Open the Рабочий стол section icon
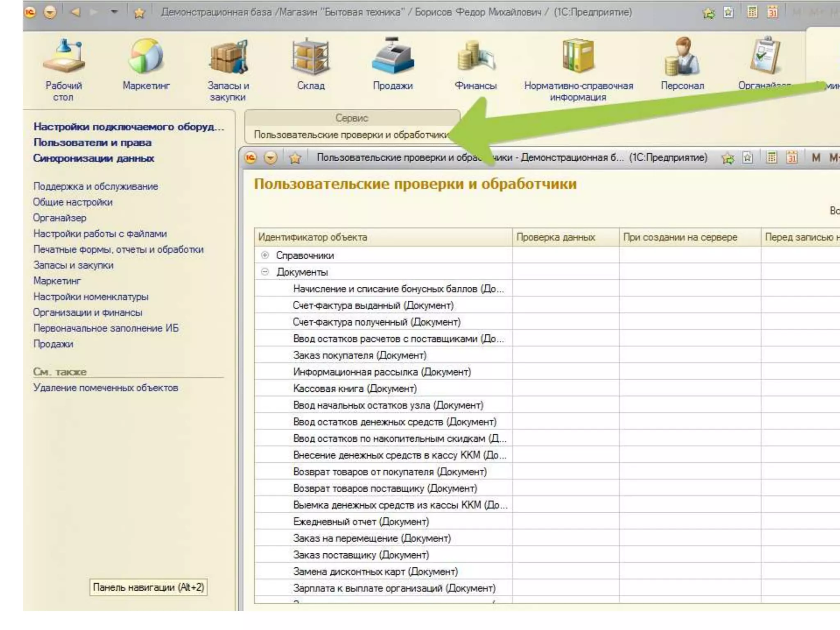This screenshot has width=840, height=630. tap(63, 57)
